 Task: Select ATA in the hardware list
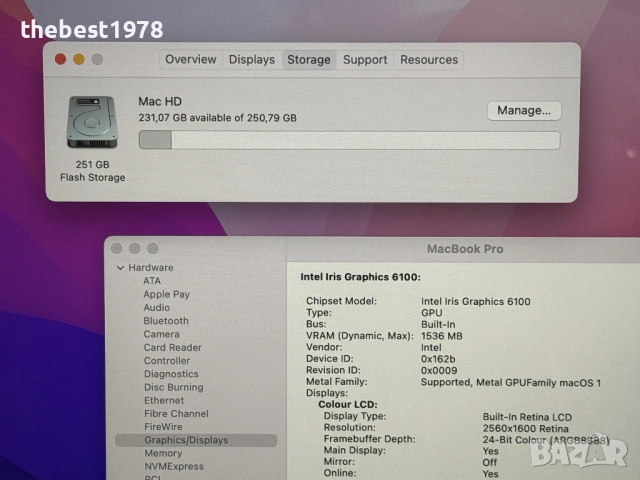[152, 281]
